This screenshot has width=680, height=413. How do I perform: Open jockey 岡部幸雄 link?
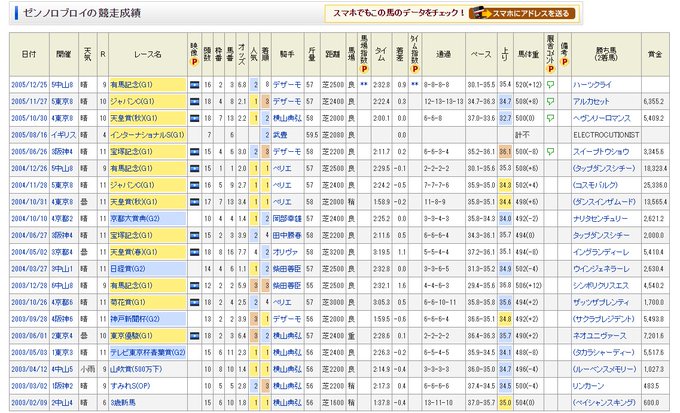(x=287, y=219)
